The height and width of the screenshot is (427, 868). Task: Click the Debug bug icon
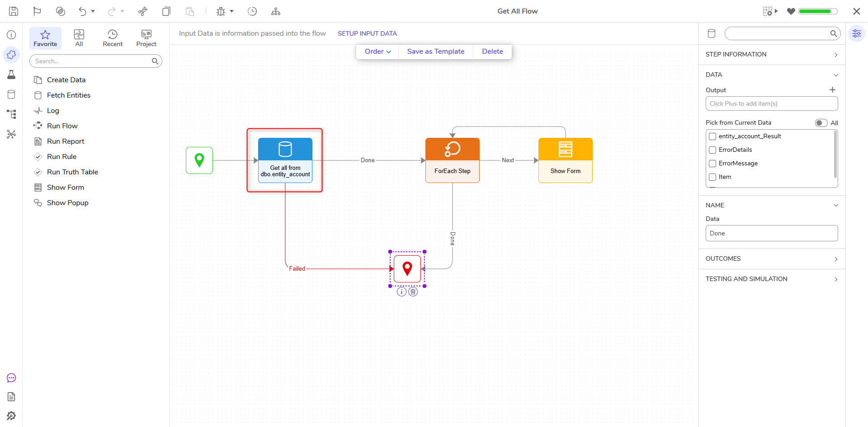pyautogui.click(x=221, y=11)
